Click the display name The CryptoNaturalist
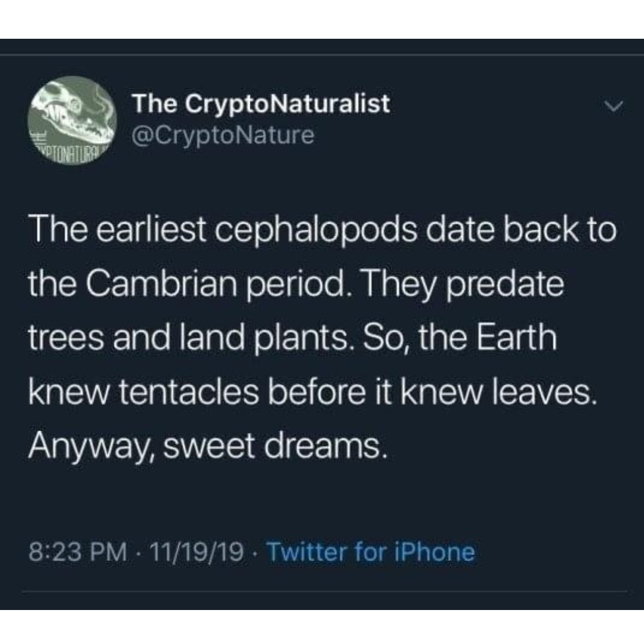Screen dimensions: 644x644 tap(261, 104)
